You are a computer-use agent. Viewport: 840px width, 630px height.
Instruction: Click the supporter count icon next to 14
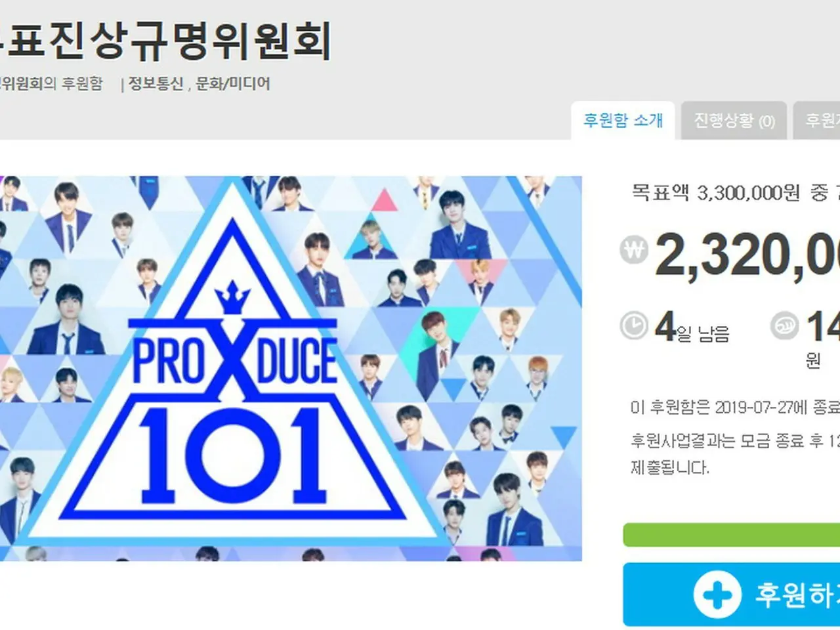[x=784, y=325]
